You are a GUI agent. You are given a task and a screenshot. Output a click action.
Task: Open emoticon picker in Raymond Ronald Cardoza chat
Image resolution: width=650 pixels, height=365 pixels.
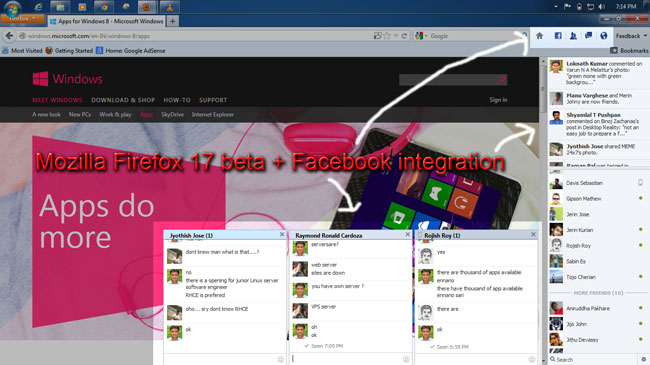click(x=406, y=359)
